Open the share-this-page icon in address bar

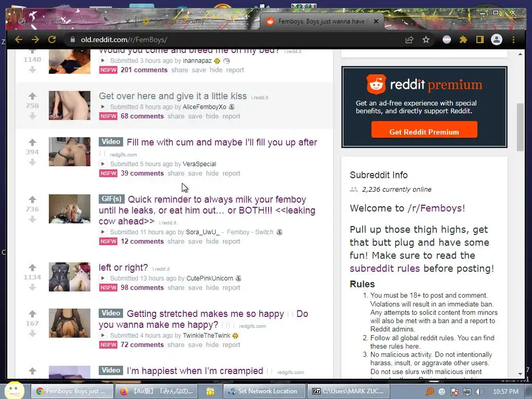[x=409, y=39]
